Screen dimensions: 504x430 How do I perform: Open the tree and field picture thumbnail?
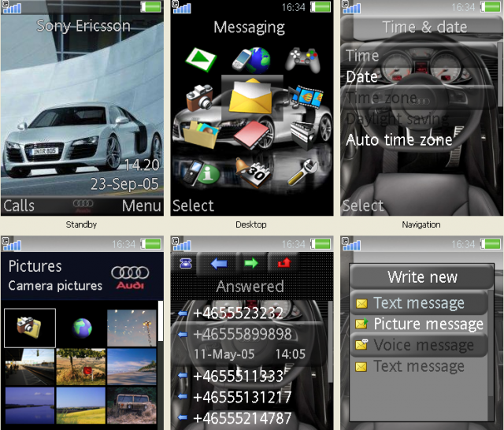81,367
